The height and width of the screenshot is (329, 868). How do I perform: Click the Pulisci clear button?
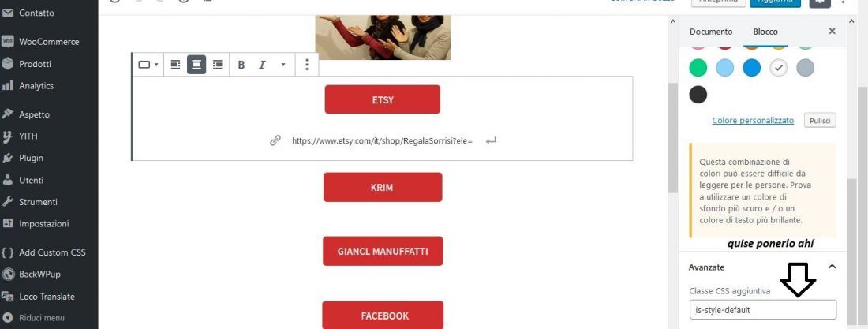tap(820, 120)
